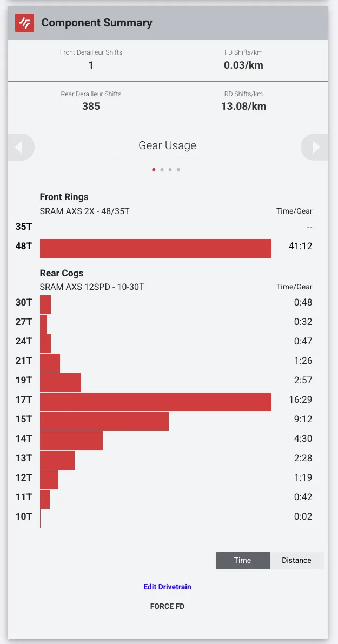This screenshot has width=338, height=644.
Task: Jump to the third pagination dot
Action: click(170, 170)
